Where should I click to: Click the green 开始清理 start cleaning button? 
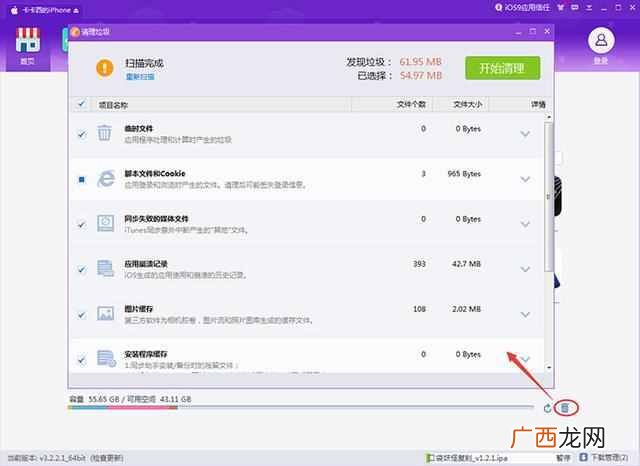[502, 68]
